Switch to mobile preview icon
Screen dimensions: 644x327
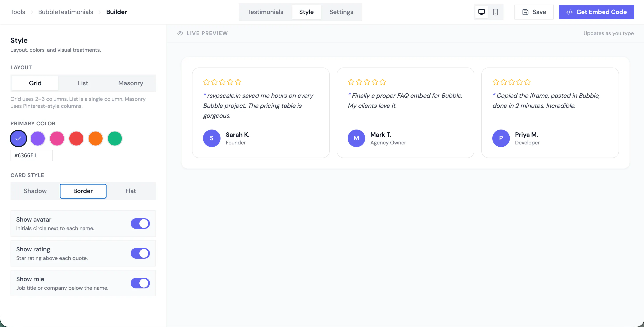click(x=496, y=12)
